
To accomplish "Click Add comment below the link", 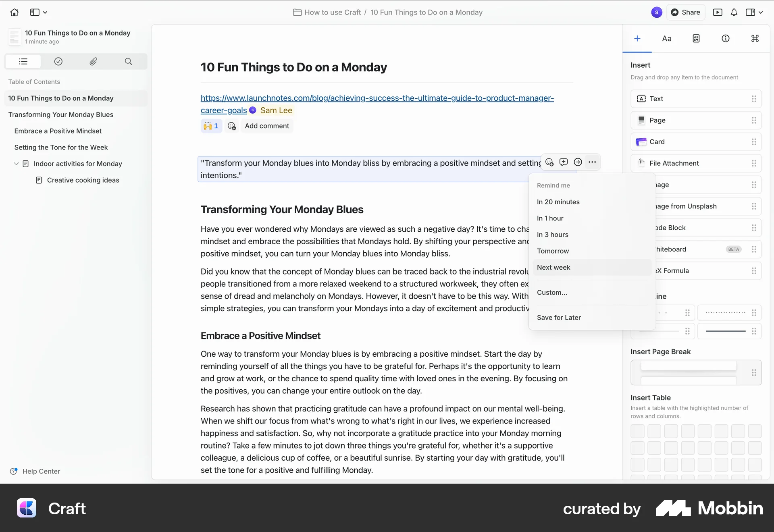I will point(267,126).
